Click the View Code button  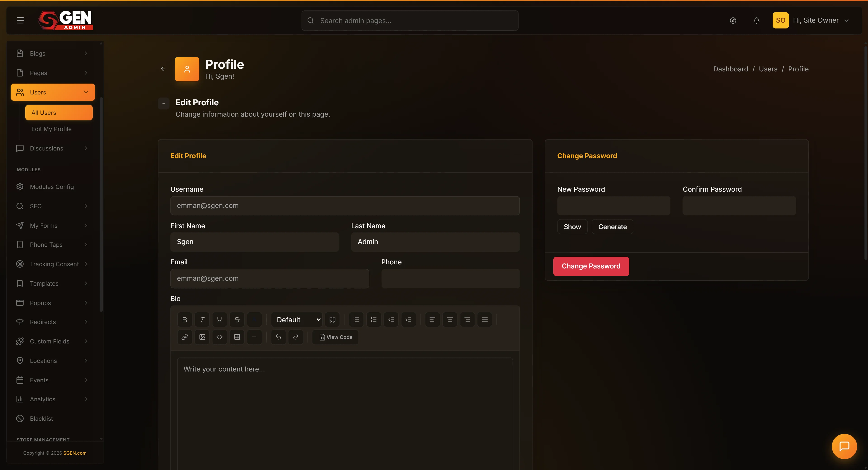click(x=336, y=337)
